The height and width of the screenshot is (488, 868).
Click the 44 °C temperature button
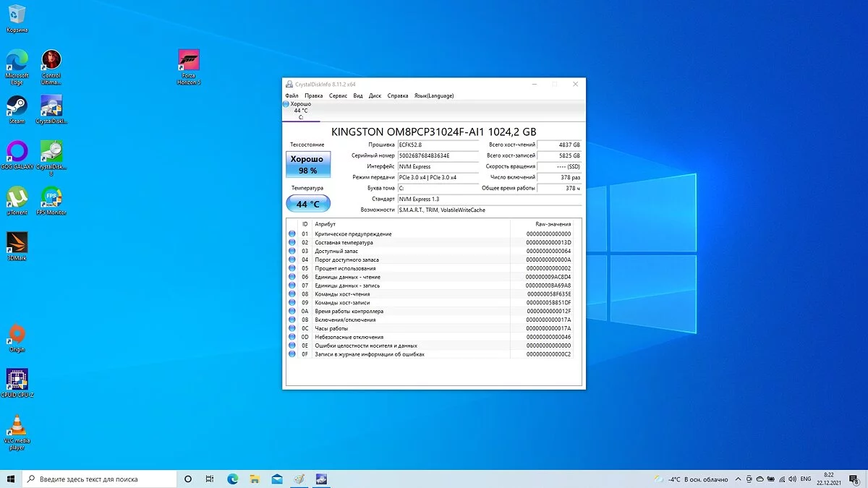pyautogui.click(x=308, y=204)
